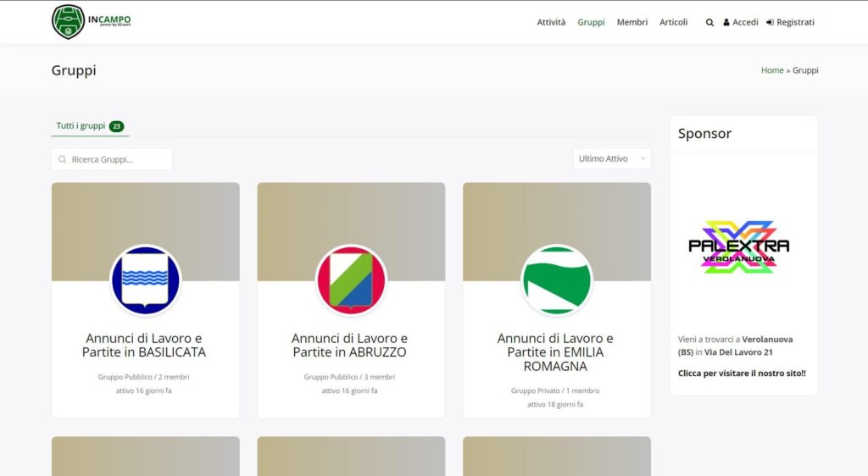
Task: Follow the Home breadcrumb link
Action: click(x=771, y=70)
